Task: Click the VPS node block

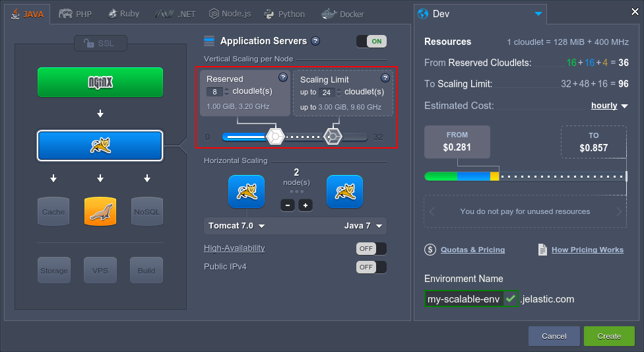Action: [x=100, y=270]
